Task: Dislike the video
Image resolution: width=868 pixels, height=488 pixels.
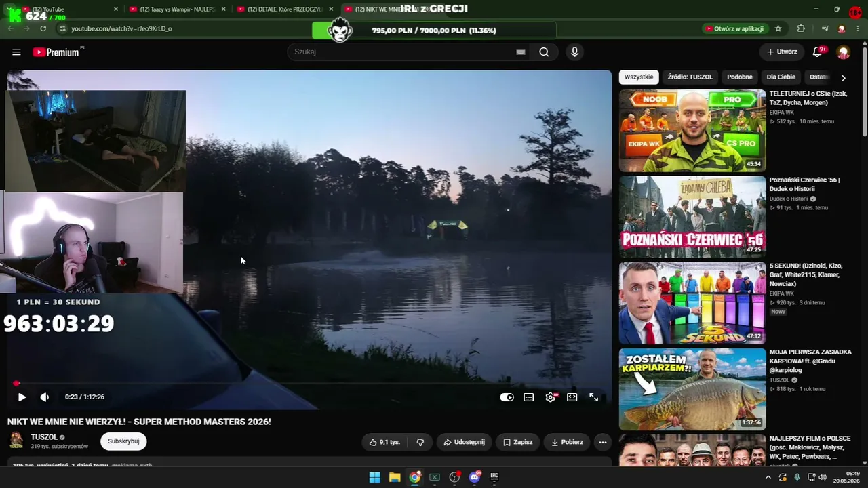Action: click(420, 442)
